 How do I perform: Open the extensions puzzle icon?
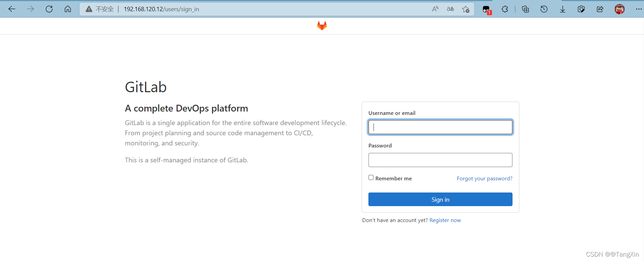(x=505, y=9)
